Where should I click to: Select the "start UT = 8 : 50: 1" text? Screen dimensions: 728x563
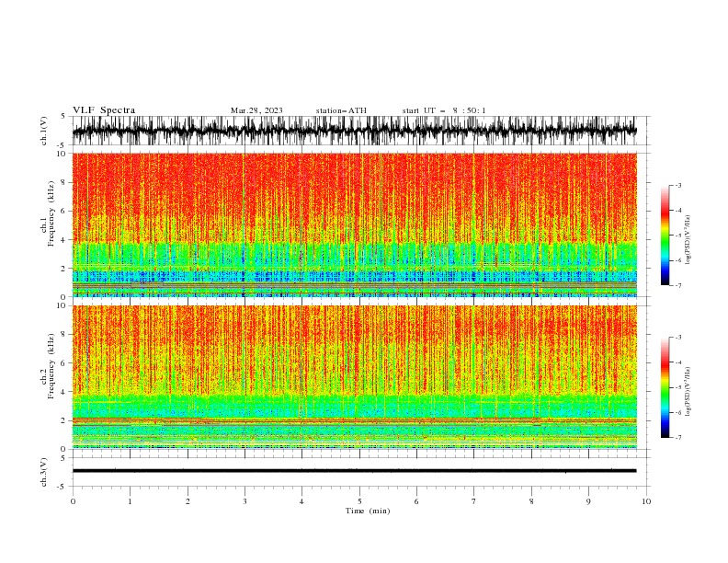coord(444,110)
